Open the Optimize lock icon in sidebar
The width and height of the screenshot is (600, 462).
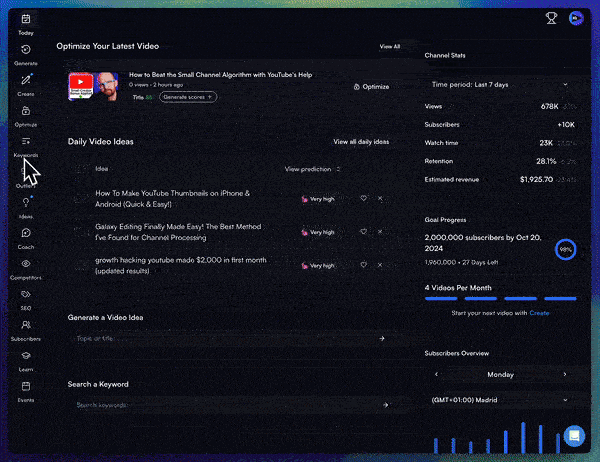point(25,111)
